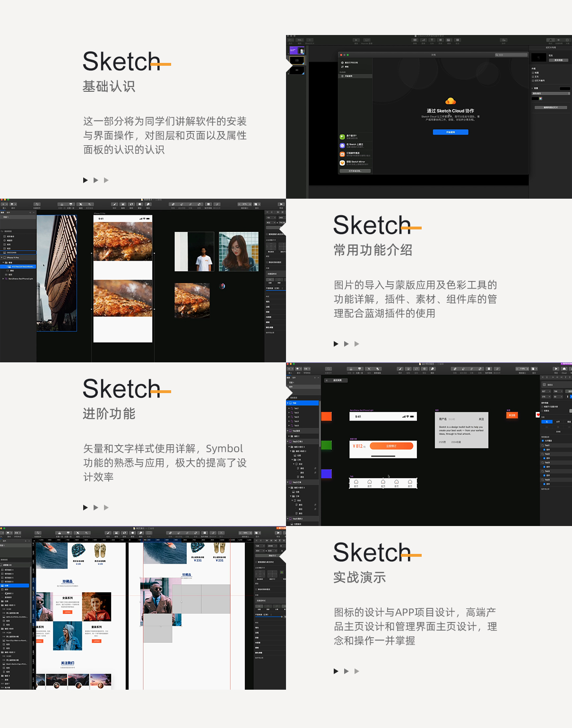
Task: Click the 返回实例 button above the symbol canvas
Action: (336, 380)
